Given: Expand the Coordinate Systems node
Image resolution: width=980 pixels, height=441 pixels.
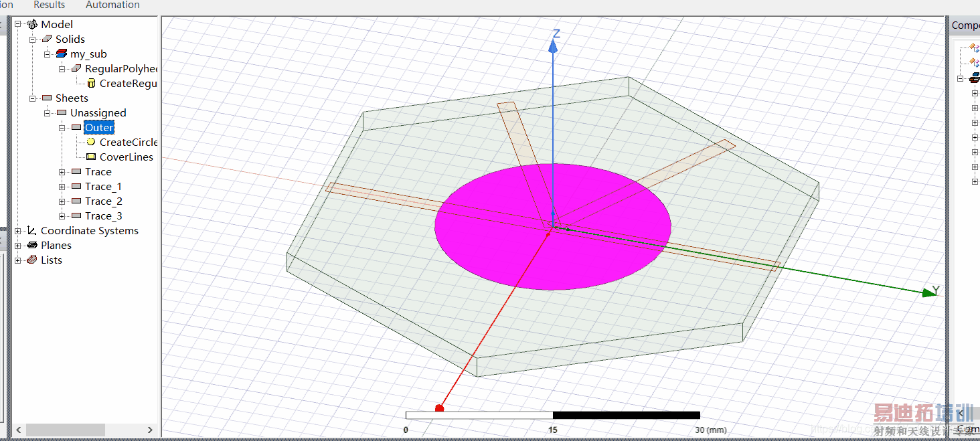Looking at the screenshot, I should tap(18, 231).
